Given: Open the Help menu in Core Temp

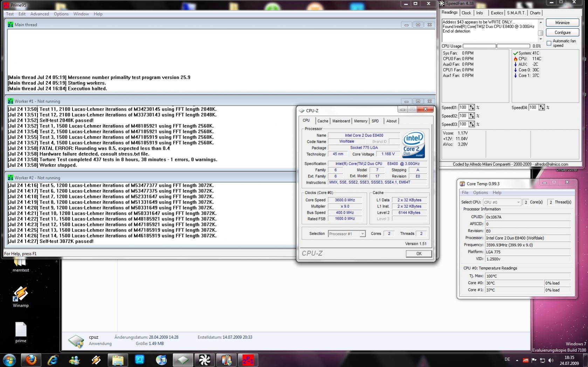Looking at the screenshot, I should pos(497,193).
